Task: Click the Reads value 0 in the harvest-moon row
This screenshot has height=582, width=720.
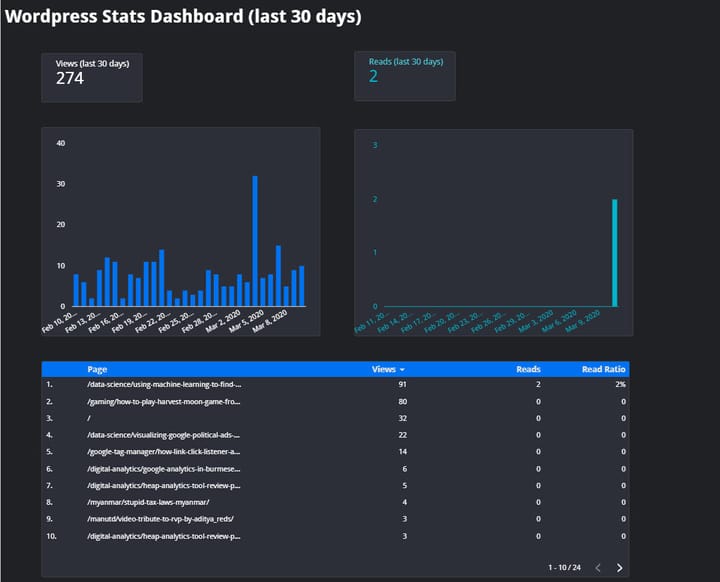Action: pyautogui.click(x=538, y=401)
